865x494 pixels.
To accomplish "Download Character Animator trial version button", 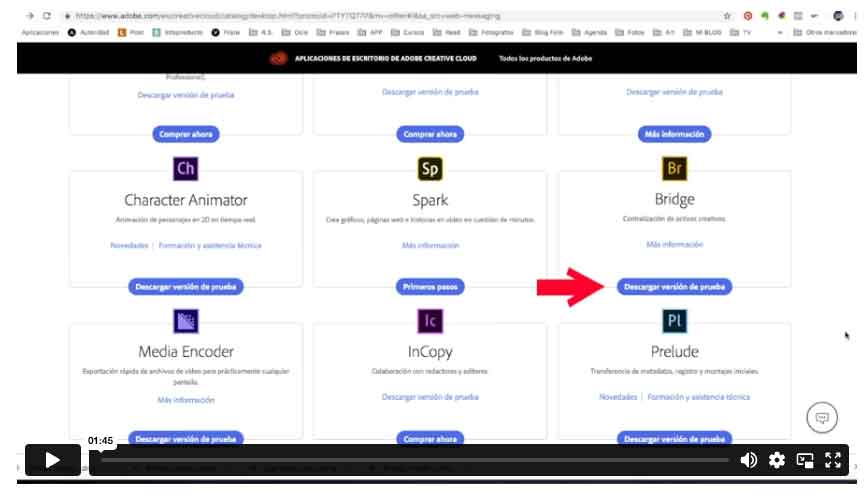I will coord(185,286).
